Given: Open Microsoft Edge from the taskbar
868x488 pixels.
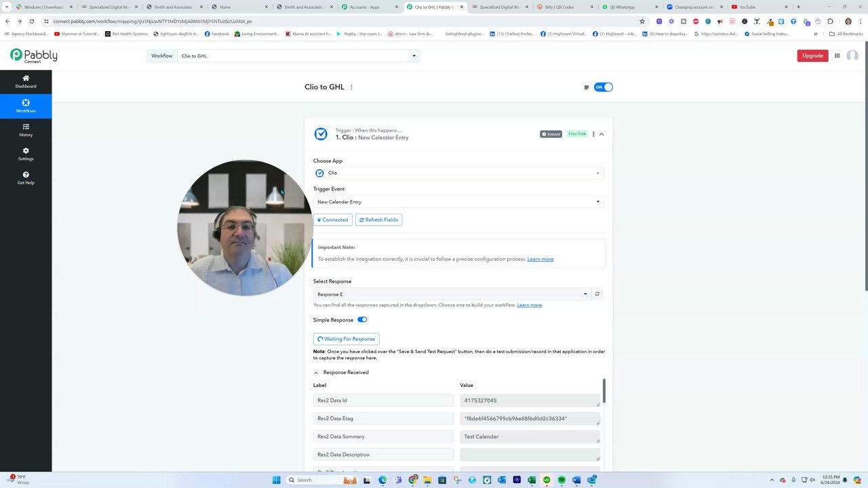Looking at the screenshot, I should pyautogui.click(x=382, y=480).
